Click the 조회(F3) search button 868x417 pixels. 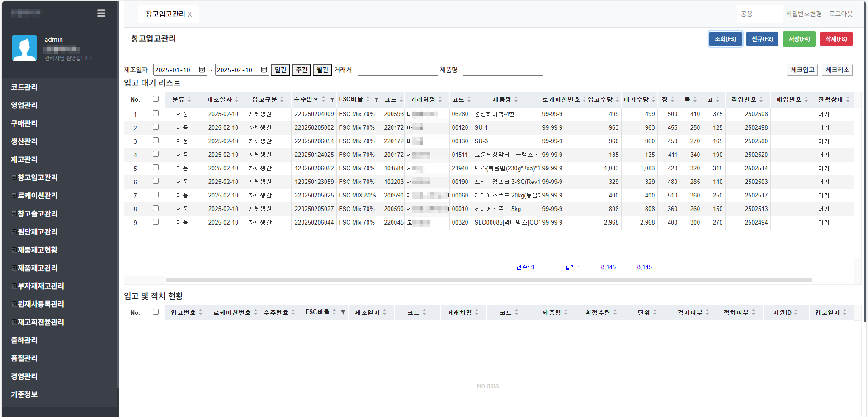[725, 39]
